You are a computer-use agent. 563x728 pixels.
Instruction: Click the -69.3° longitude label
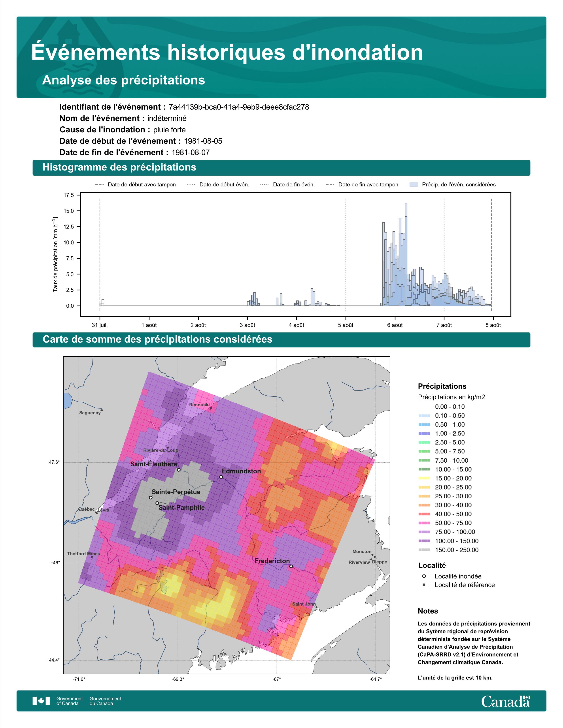coord(178,679)
